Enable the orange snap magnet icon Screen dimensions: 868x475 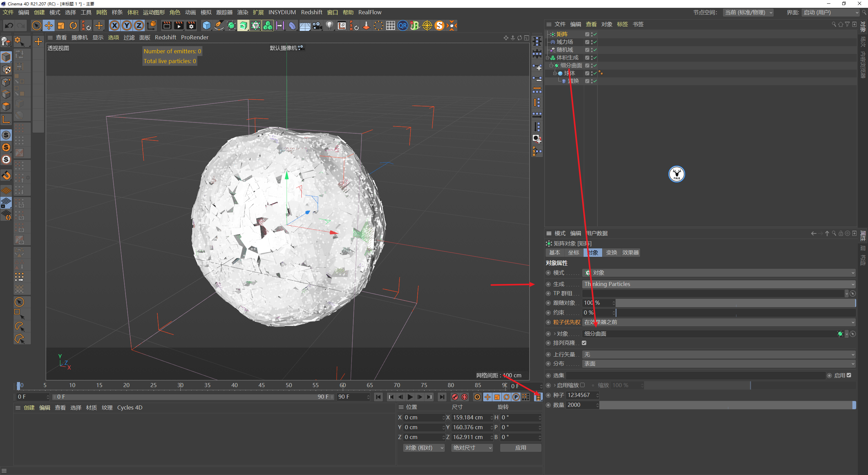(6, 175)
